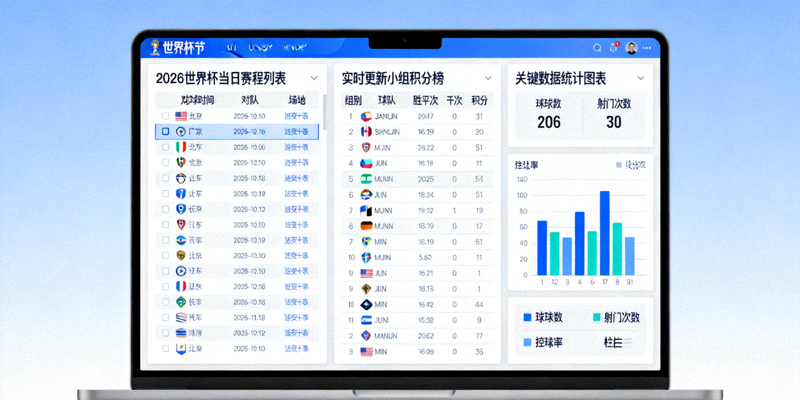Sort by the 胜平次 column header
This screenshot has height=400, width=800.
coord(425,101)
